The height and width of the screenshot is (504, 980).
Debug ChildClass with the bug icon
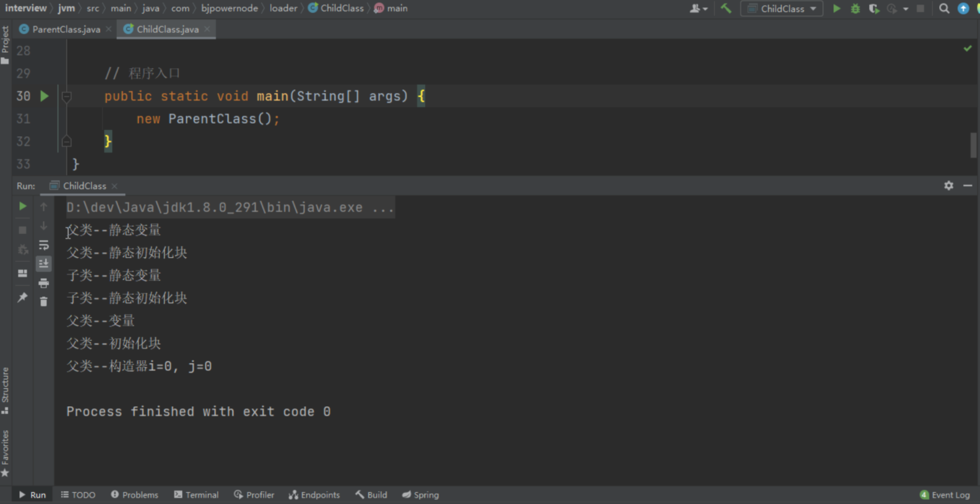click(855, 9)
